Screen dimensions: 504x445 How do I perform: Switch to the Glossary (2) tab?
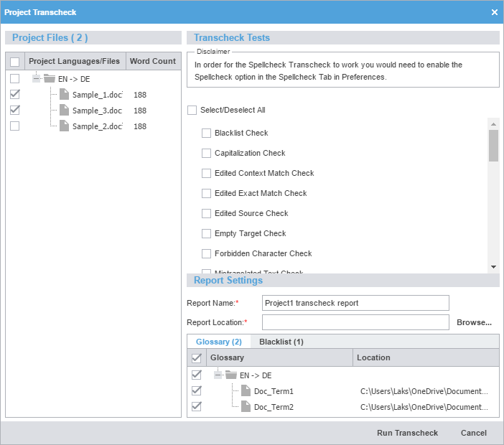219,342
